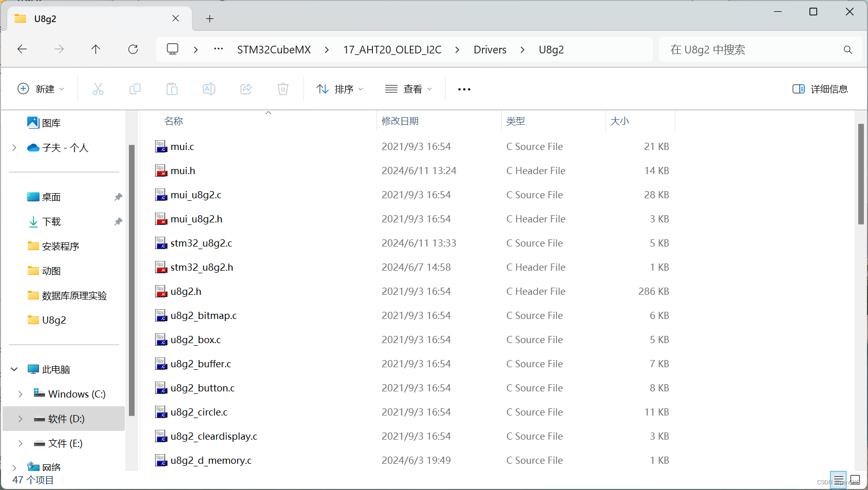
Task: Add a new tab with plus button
Action: pyautogui.click(x=210, y=19)
